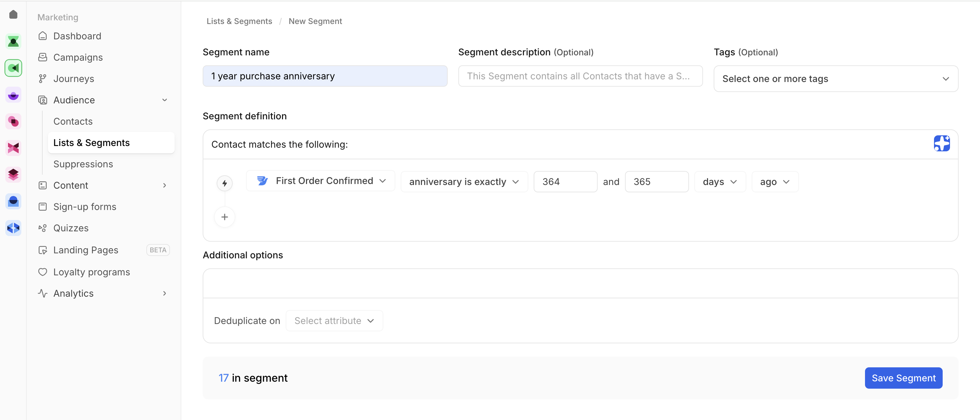The height and width of the screenshot is (420, 980).
Task: Go to Suppressions under Audience
Action: 83,164
